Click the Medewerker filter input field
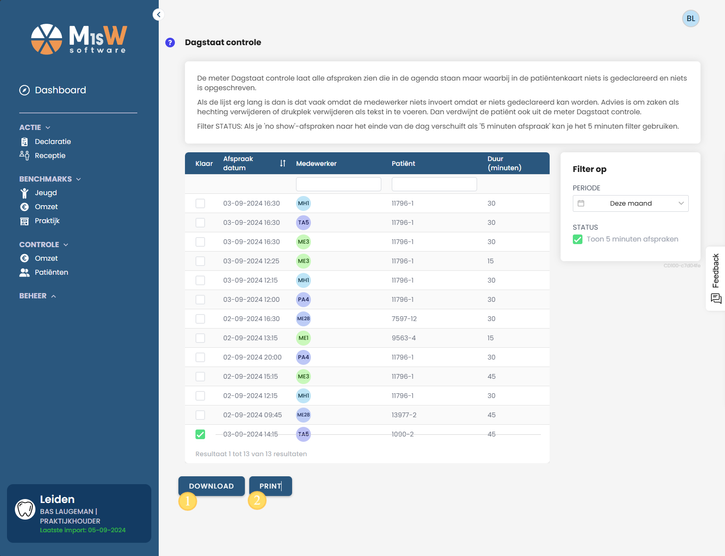 tap(338, 184)
